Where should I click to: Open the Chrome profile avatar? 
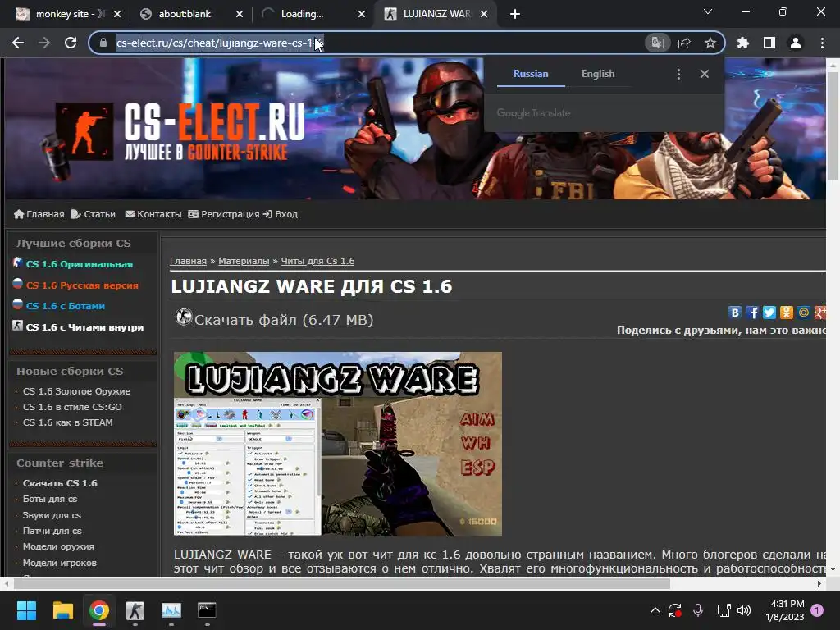pos(796,43)
